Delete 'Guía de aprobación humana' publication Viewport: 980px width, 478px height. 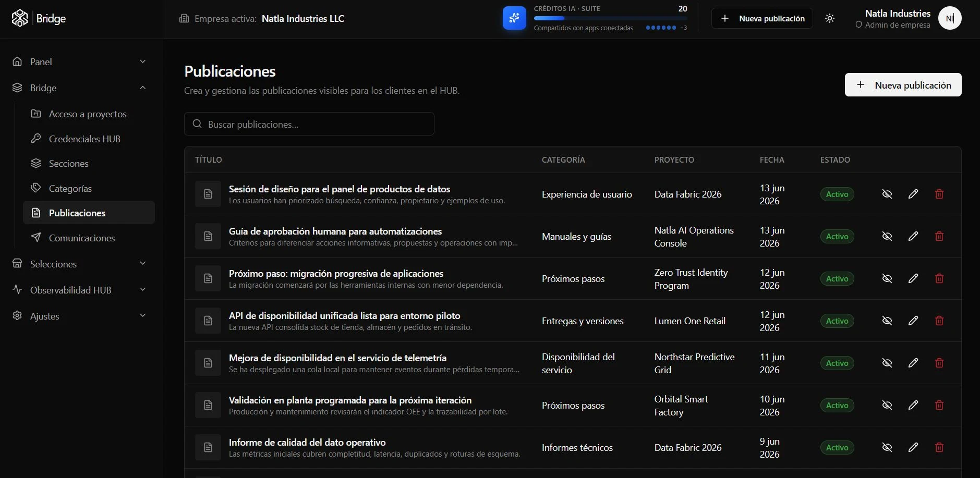939,236
